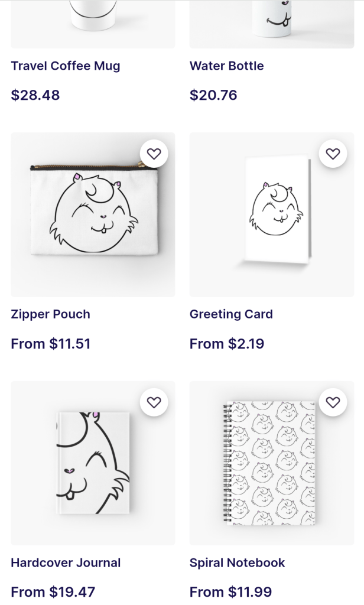Open the Greeting Card product image
Viewport: 364px width, 605px height.
pyautogui.click(x=272, y=214)
